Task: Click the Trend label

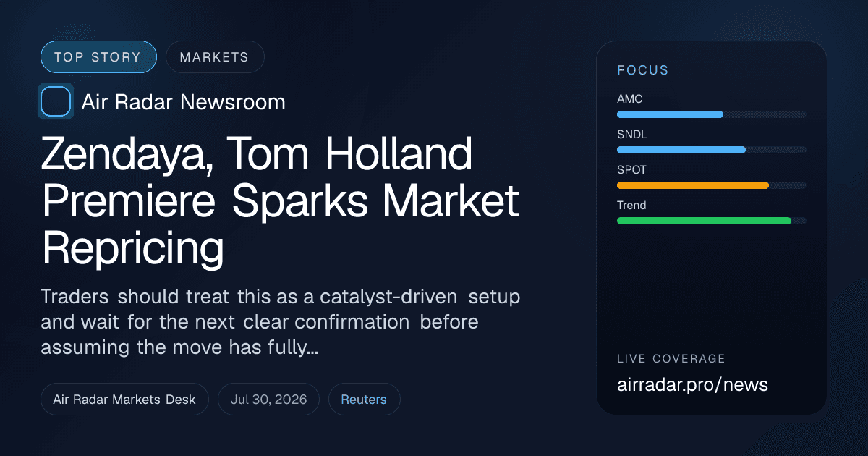Action: 631,206
